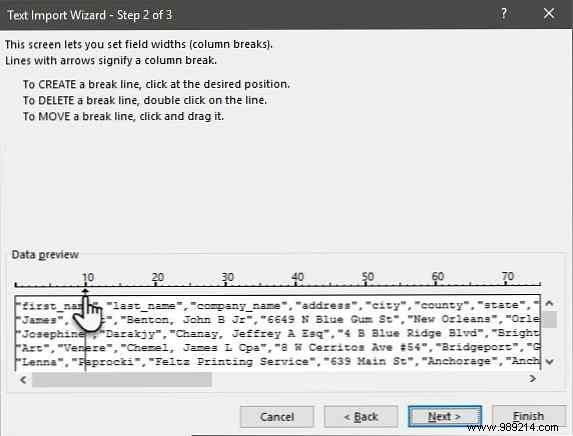Image resolution: width=573 pixels, height=436 pixels.
Task: Click "Benton, John B Jr" in preview
Action: [186, 320]
